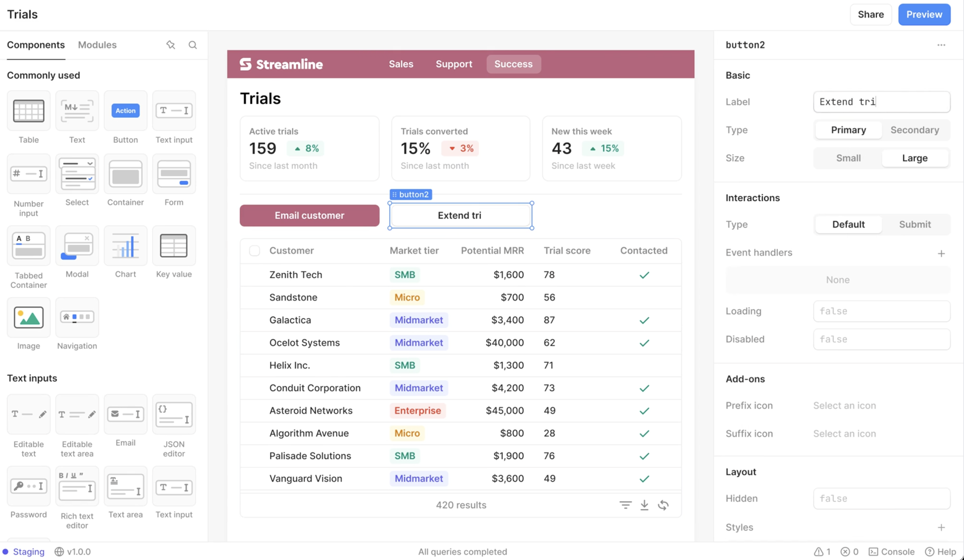Click the Preview button
Viewport: 964px width, 560px height.
tap(924, 15)
